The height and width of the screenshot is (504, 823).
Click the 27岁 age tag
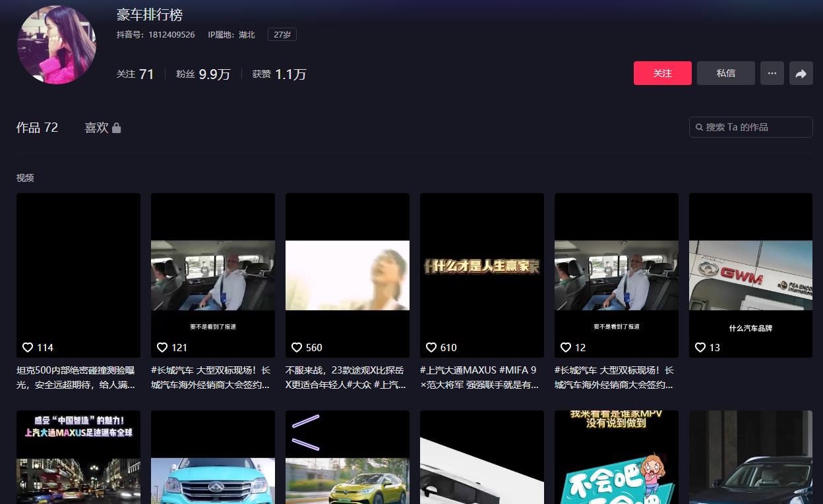point(282,34)
